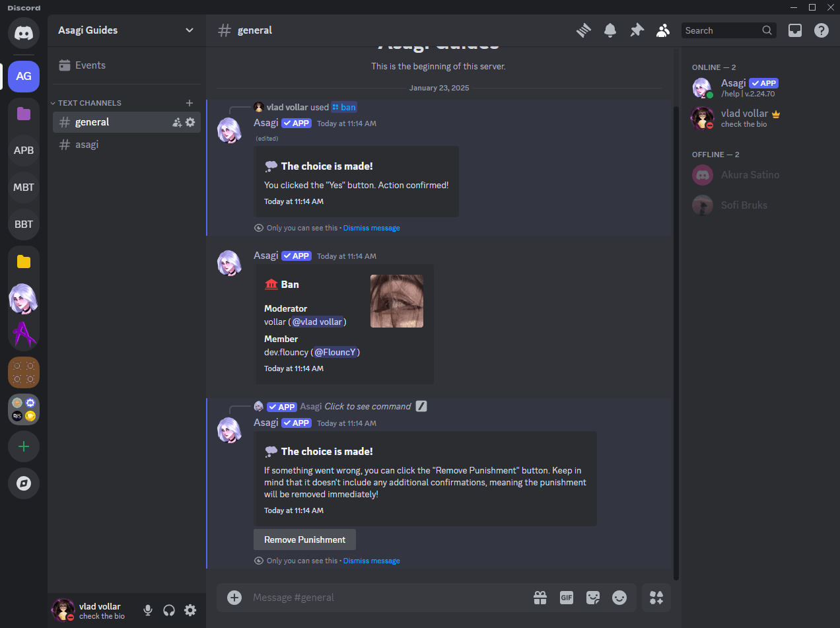Image resolution: width=840 pixels, height=628 pixels.
Task: Click "Click to see command" reply
Action: 368,407
